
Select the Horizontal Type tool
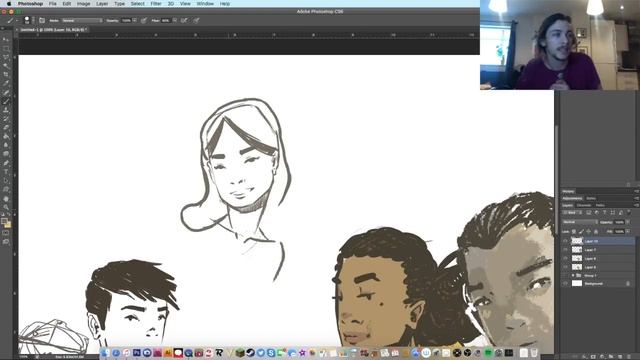click(6, 171)
